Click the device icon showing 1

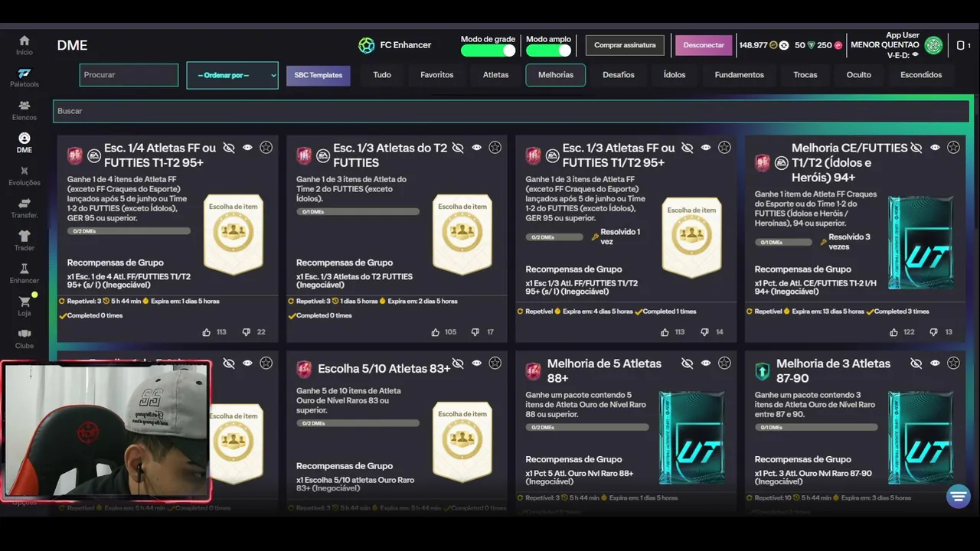click(x=963, y=45)
